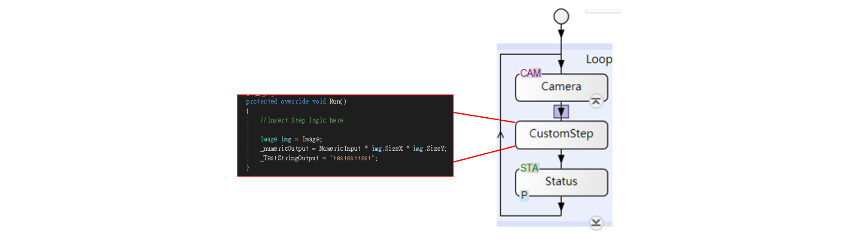The width and height of the screenshot is (868, 247).
Task: Click the CAM tag on Camera step
Action: point(530,73)
